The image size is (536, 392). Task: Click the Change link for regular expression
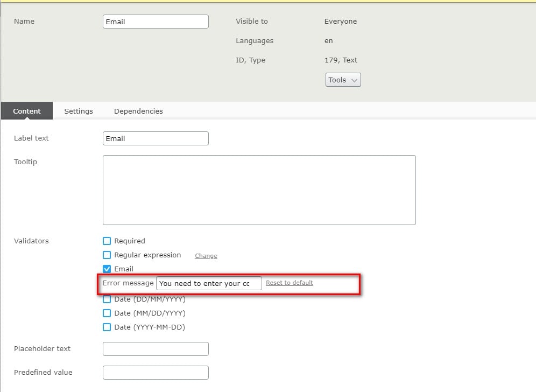click(206, 256)
